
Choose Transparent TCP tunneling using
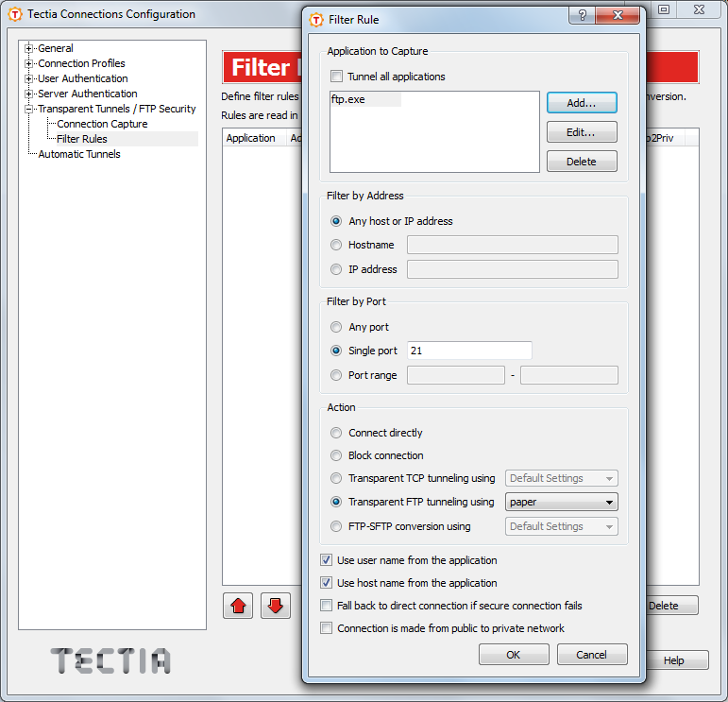coord(336,478)
